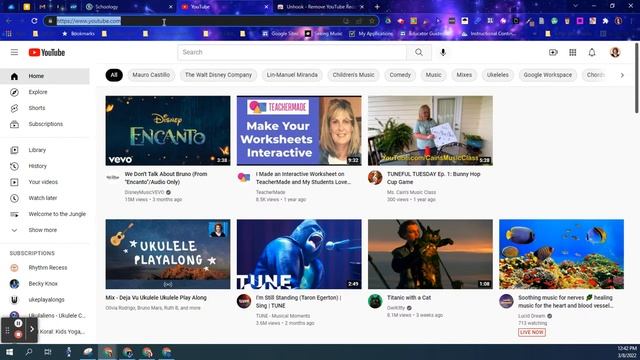Image resolution: width=640 pixels, height=360 pixels.
Task: Open My Applications bookmark
Action: pyautogui.click(x=371, y=34)
